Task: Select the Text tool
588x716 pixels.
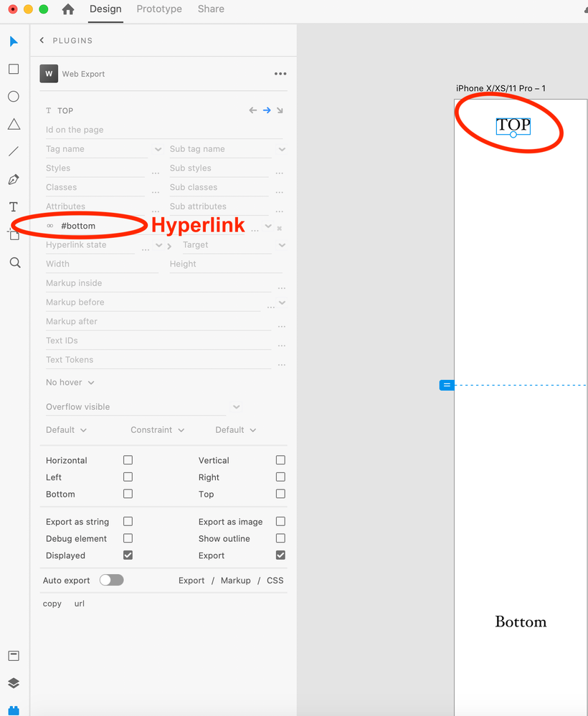Action: (14, 207)
